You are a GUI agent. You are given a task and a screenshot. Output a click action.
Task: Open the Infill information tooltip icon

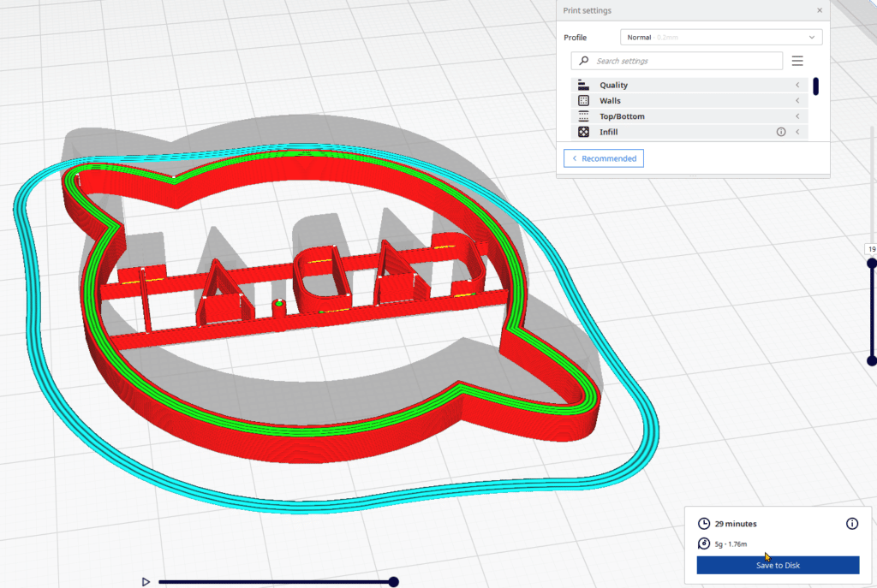click(780, 132)
